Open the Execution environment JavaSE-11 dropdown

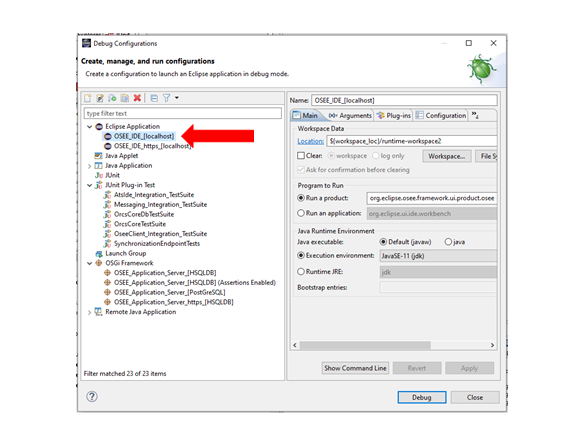(x=438, y=256)
